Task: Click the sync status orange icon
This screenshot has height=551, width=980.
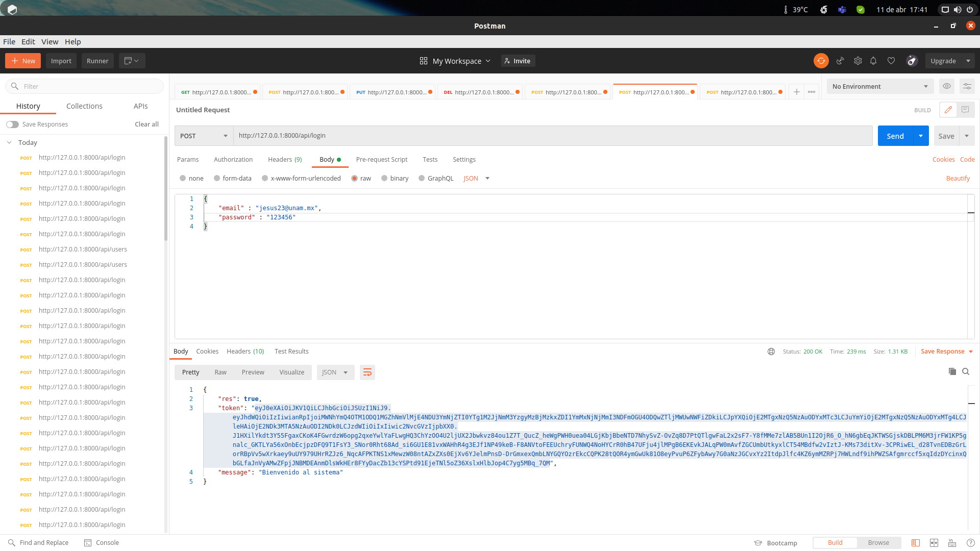Action: point(821,61)
